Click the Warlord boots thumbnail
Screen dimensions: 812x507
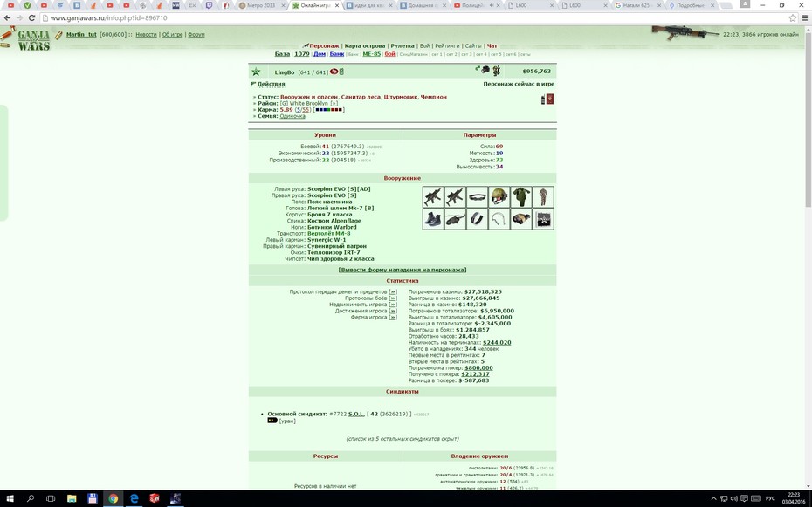(433, 219)
